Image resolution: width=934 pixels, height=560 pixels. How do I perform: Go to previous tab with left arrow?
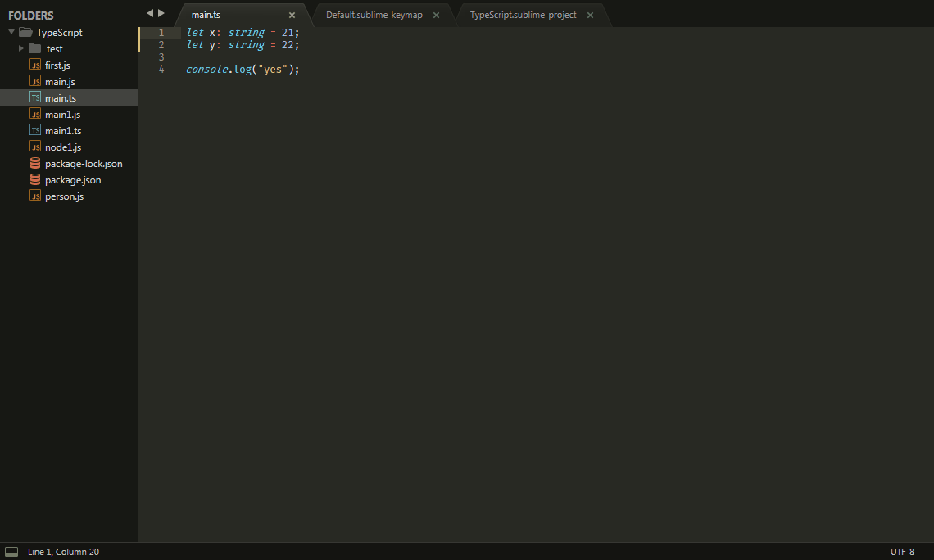pos(150,13)
